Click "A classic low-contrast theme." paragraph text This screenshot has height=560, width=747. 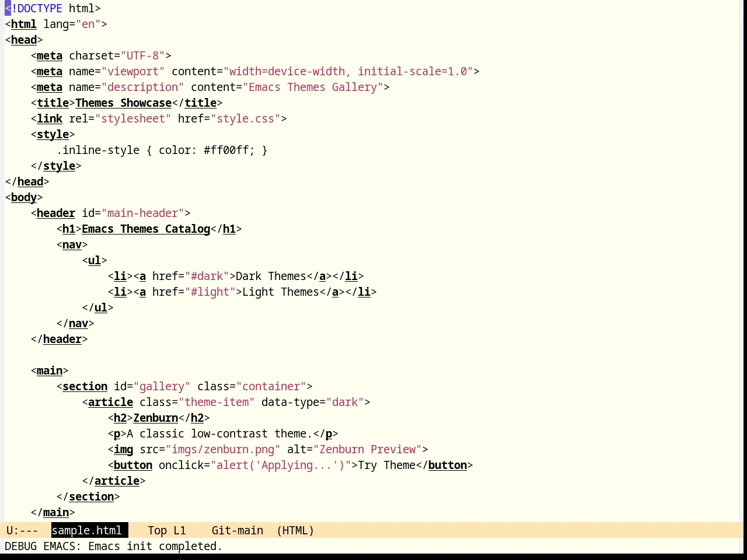[x=219, y=433]
